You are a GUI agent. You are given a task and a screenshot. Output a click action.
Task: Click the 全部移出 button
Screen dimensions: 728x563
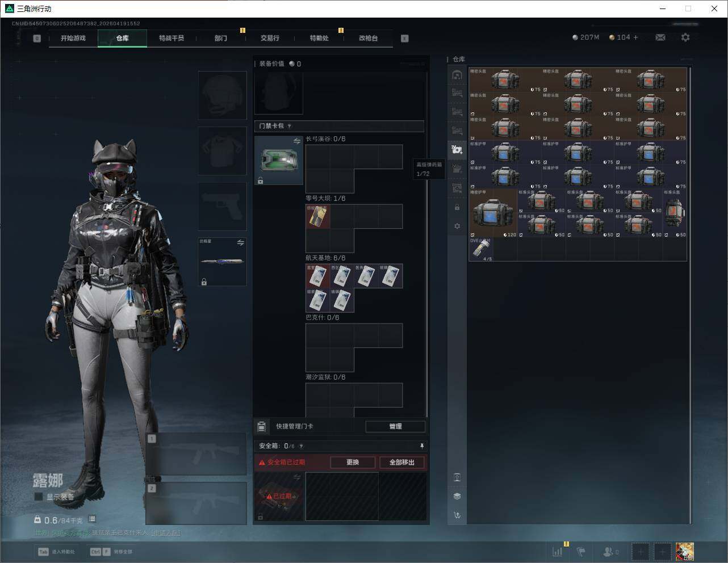pos(402,462)
